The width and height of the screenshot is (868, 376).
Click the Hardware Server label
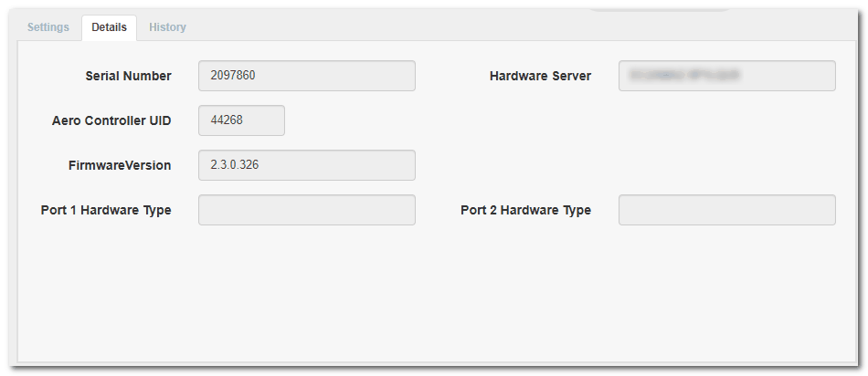click(x=540, y=76)
